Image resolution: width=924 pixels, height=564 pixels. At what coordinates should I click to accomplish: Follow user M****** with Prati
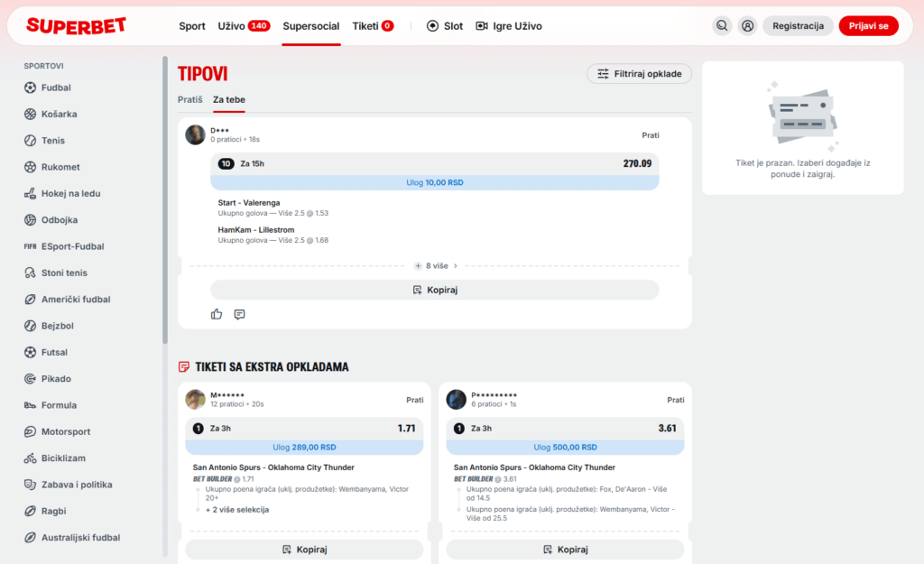pyautogui.click(x=415, y=400)
